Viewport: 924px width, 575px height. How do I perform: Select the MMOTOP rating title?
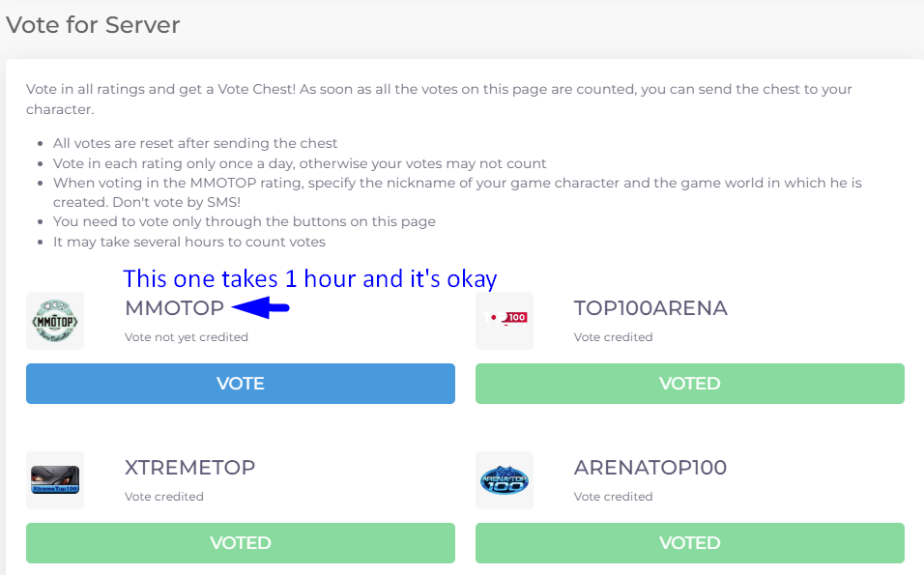tap(174, 308)
